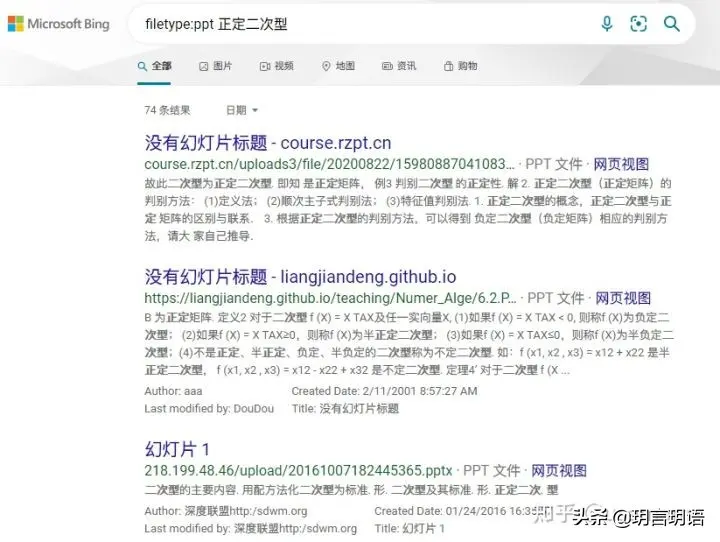Open the liangjiandeng.github.io result title
Viewport: 720px width, 542px height.
pos(300,277)
